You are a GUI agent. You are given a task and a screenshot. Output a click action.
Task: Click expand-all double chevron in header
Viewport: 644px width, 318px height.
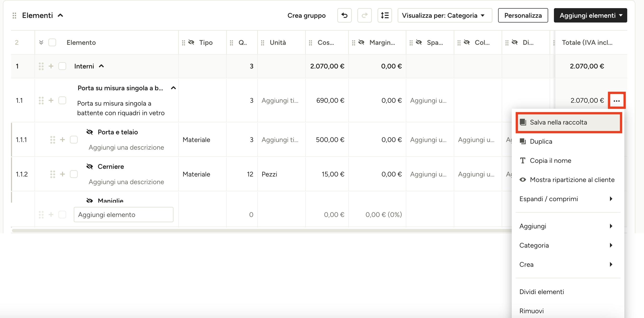click(x=41, y=42)
